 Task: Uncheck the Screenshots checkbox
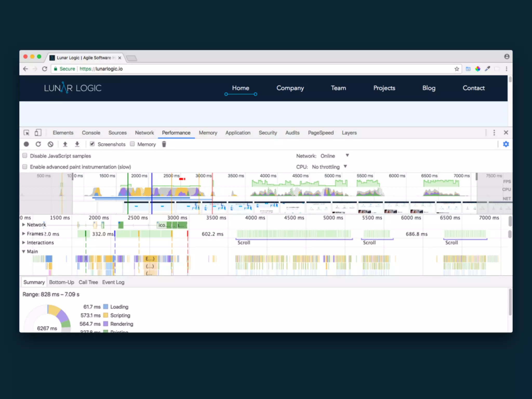pyautogui.click(x=92, y=144)
